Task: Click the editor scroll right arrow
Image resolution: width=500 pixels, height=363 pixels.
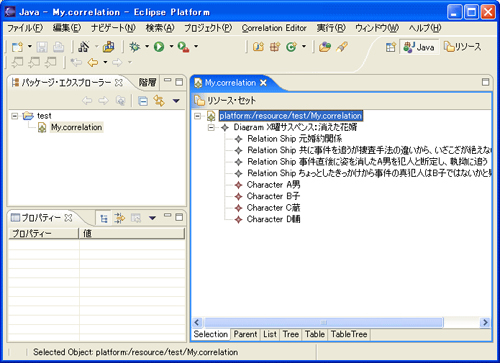Action: click(x=485, y=322)
